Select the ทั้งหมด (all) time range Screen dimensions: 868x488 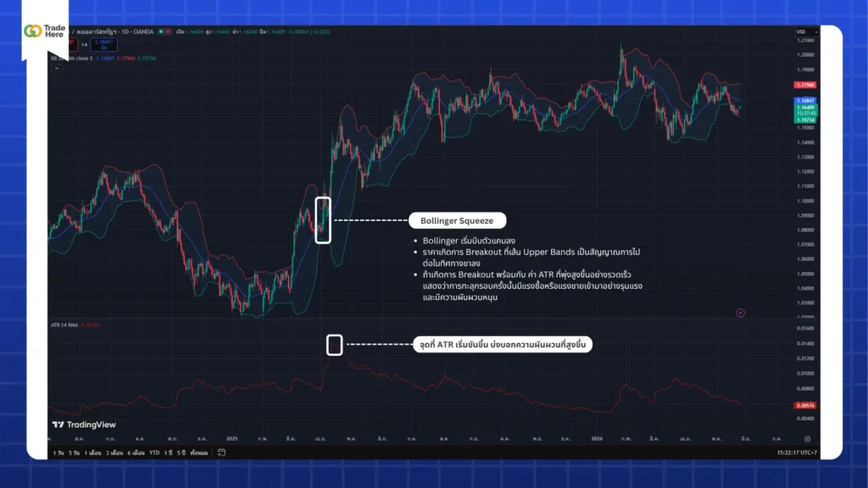click(198, 452)
